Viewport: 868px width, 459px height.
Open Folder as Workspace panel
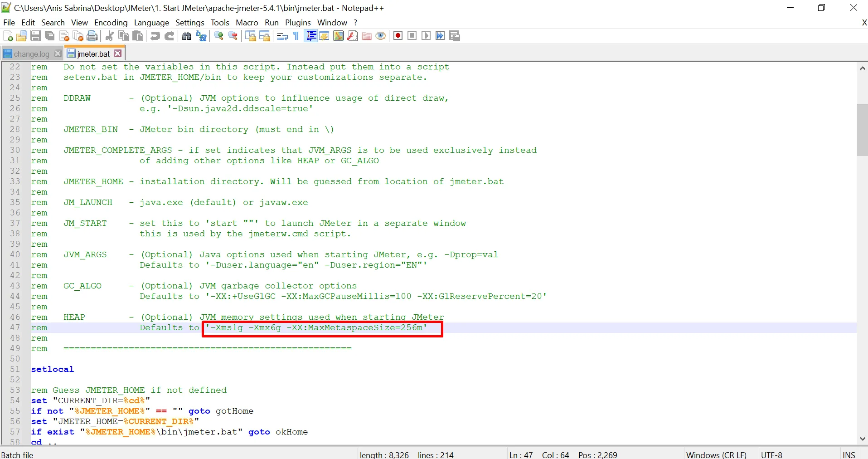point(367,36)
